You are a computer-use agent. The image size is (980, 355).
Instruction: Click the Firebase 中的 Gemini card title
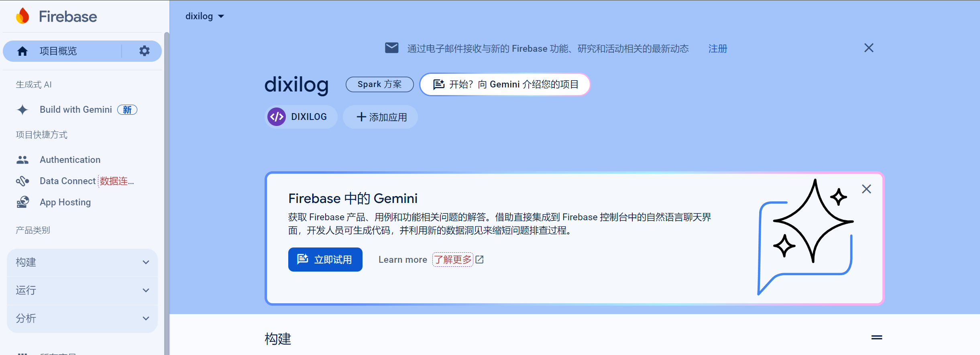pos(353,199)
